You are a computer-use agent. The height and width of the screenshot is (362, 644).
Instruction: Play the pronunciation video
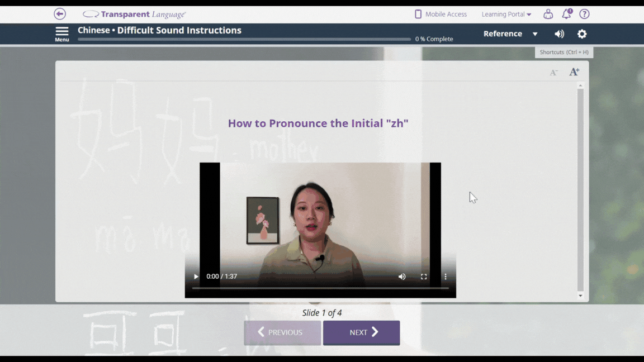click(x=196, y=277)
